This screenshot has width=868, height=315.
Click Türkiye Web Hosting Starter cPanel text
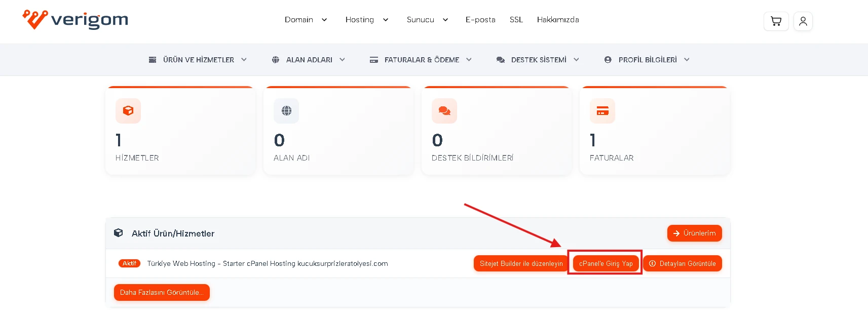(268, 263)
